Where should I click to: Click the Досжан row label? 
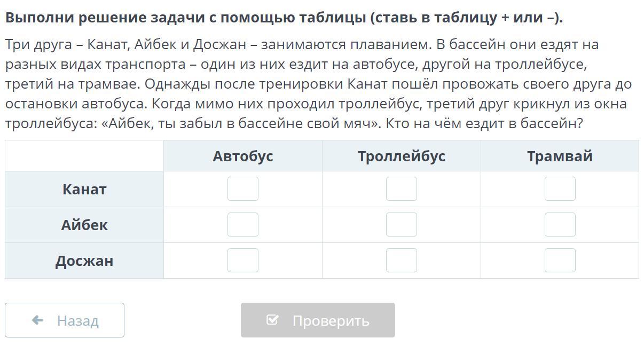[x=84, y=261]
